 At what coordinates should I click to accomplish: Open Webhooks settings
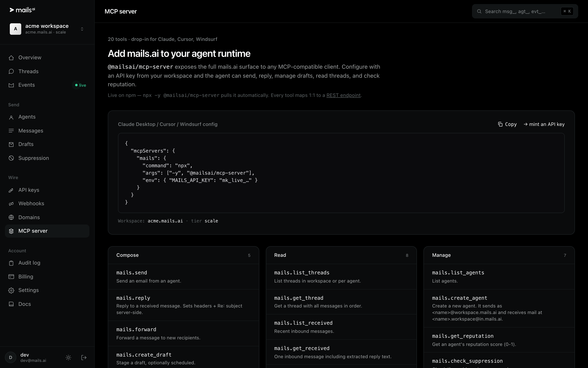coord(47,204)
